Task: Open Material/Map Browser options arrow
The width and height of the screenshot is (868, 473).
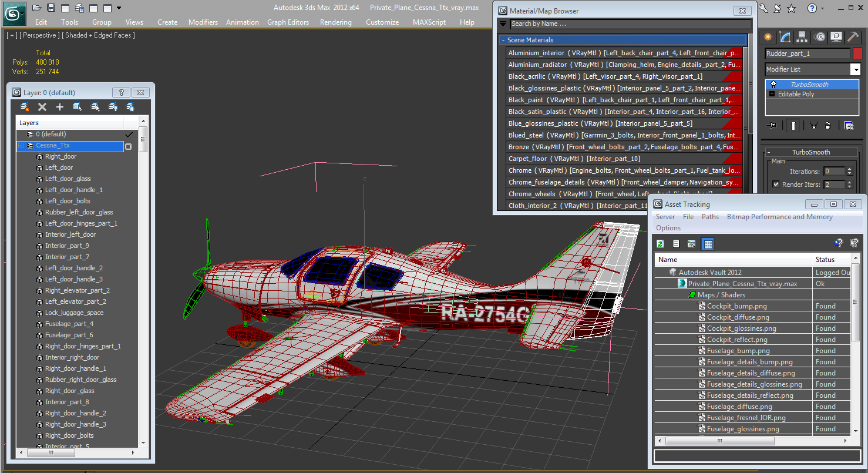Action: tap(503, 24)
